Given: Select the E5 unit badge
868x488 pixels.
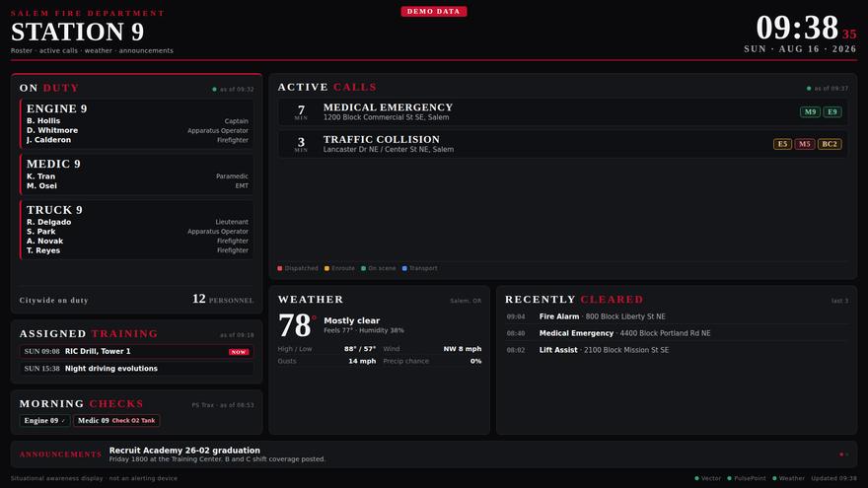Looking at the screenshot, I should pos(782,144).
